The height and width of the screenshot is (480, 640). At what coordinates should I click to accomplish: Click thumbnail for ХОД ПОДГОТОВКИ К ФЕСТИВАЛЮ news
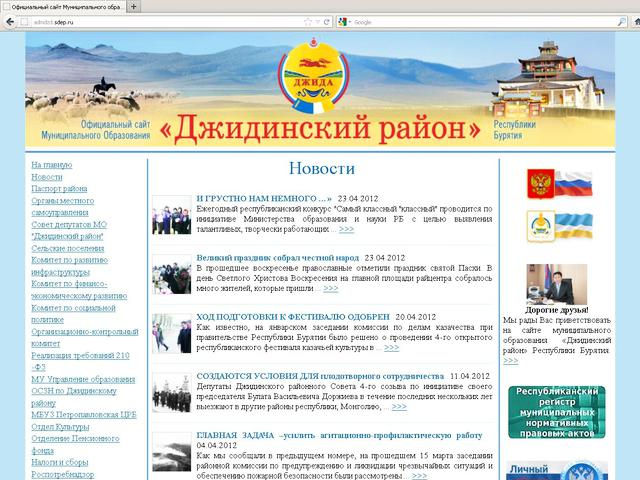tap(172, 333)
